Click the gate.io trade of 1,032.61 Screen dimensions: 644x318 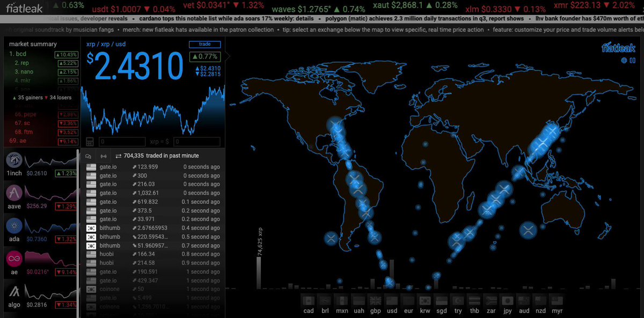[x=153, y=193]
